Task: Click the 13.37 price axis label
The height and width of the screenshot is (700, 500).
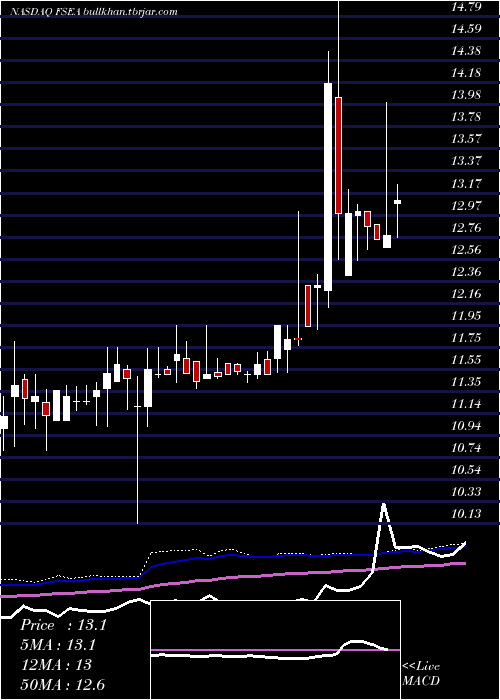Action: [x=466, y=161]
